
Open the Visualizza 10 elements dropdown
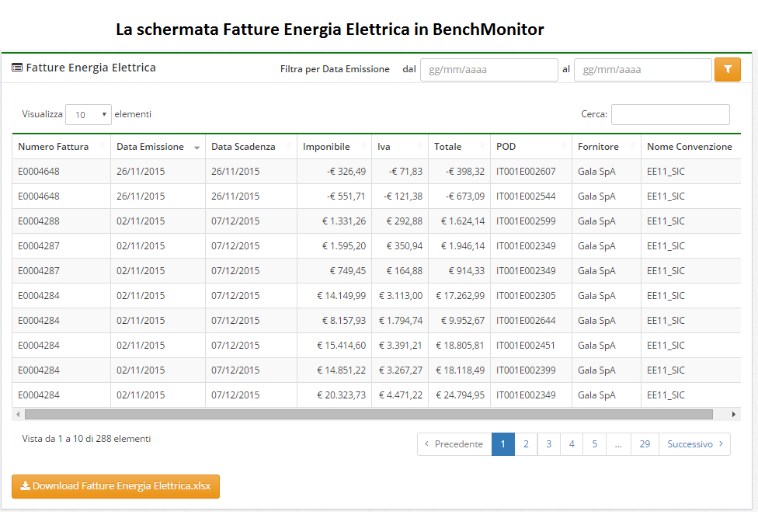[89, 114]
